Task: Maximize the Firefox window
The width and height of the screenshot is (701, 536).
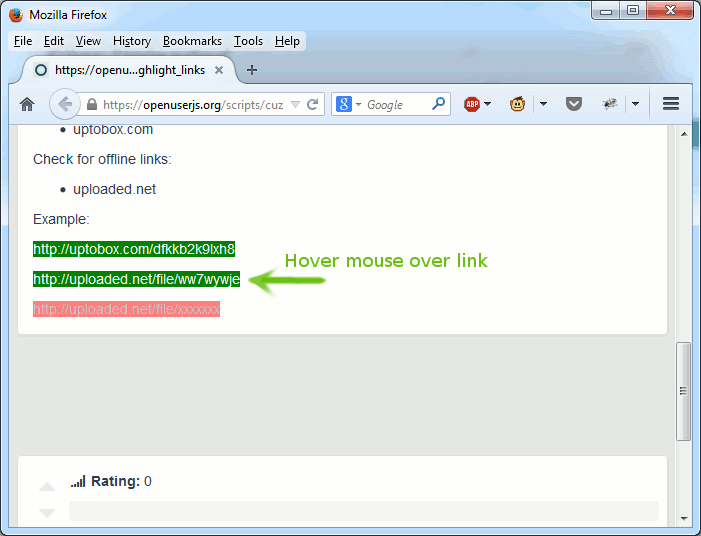Action: click(x=633, y=10)
